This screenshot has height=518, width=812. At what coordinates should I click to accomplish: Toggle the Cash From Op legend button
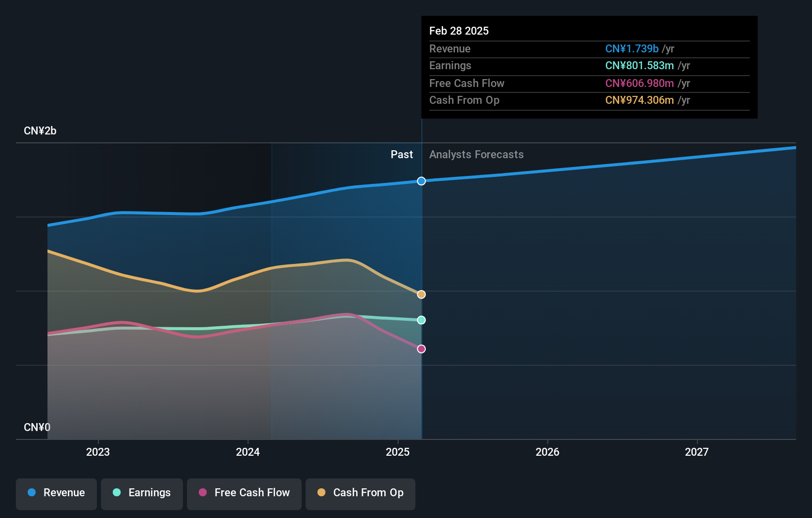(x=361, y=494)
